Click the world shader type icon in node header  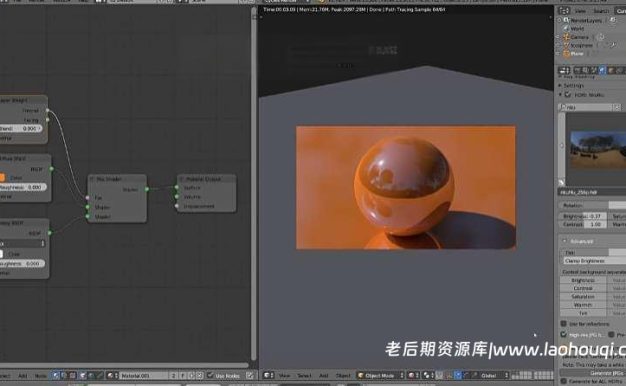click(91, 375)
